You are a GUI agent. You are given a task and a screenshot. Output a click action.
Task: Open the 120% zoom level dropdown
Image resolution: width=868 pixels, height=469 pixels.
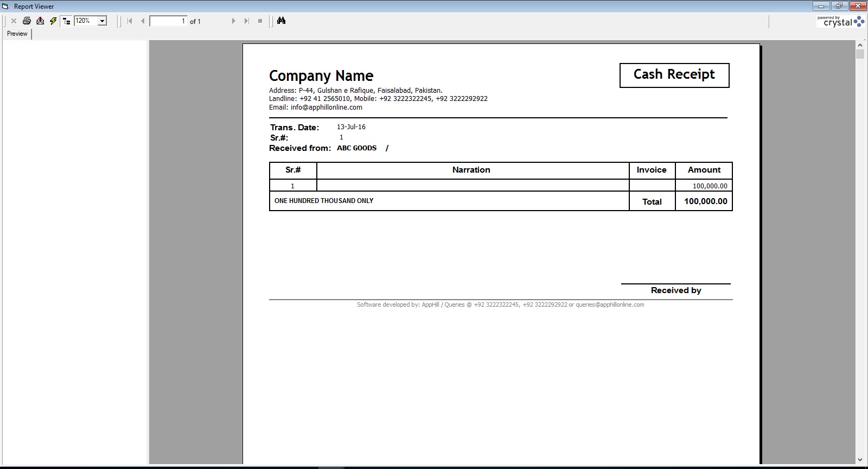tap(102, 21)
